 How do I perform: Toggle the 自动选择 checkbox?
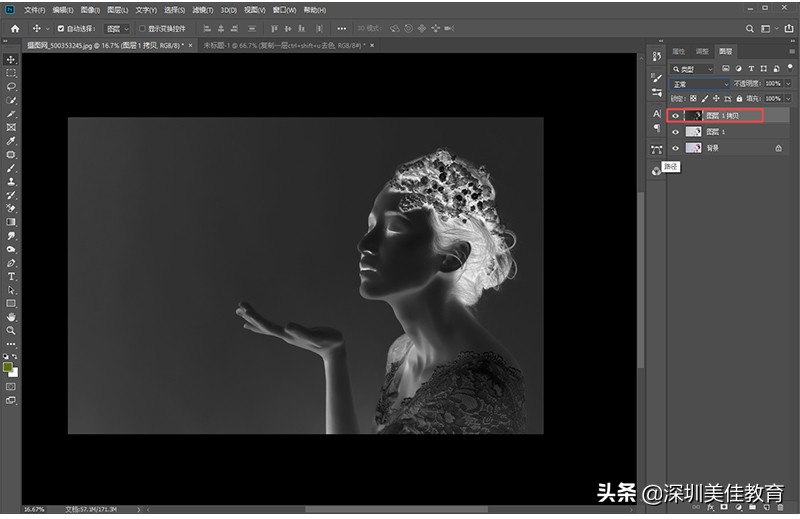point(61,29)
